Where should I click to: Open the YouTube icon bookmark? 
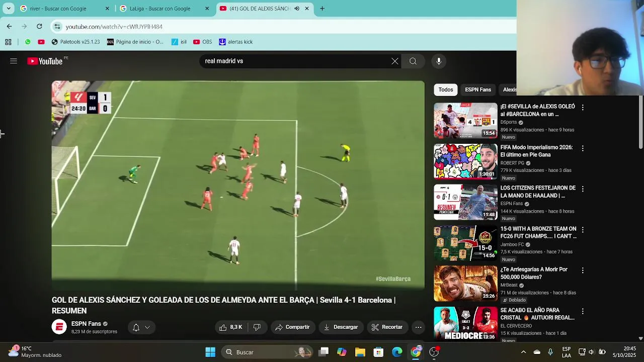(41, 42)
